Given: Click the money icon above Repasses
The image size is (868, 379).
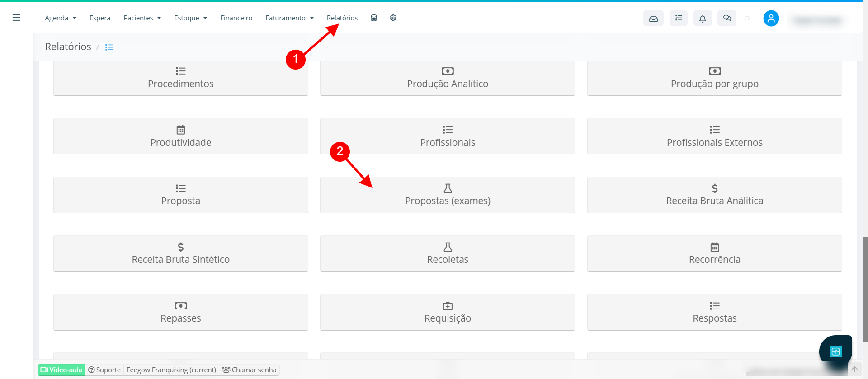Looking at the screenshot, I should (x=181, y=306).
